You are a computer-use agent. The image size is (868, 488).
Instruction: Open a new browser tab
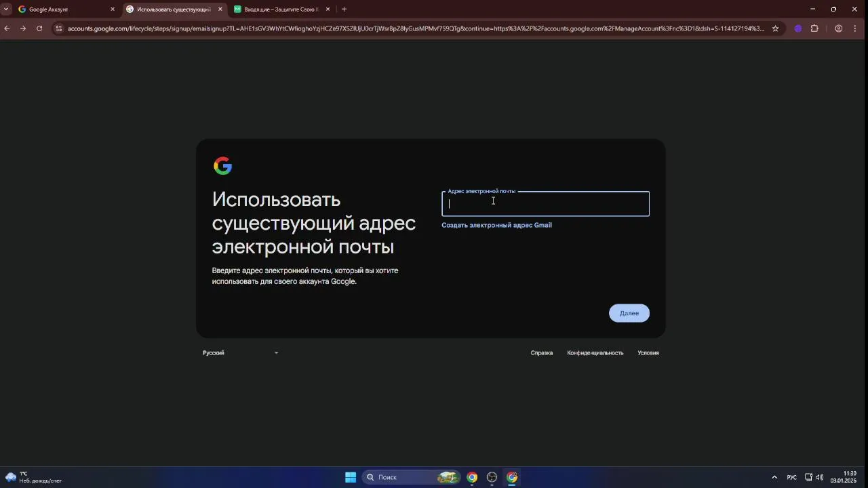click(x=344, y=9)
